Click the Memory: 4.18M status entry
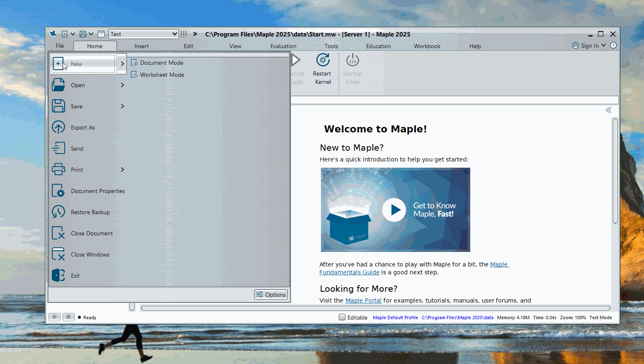 pyautogui.click(x=513, y=318)
